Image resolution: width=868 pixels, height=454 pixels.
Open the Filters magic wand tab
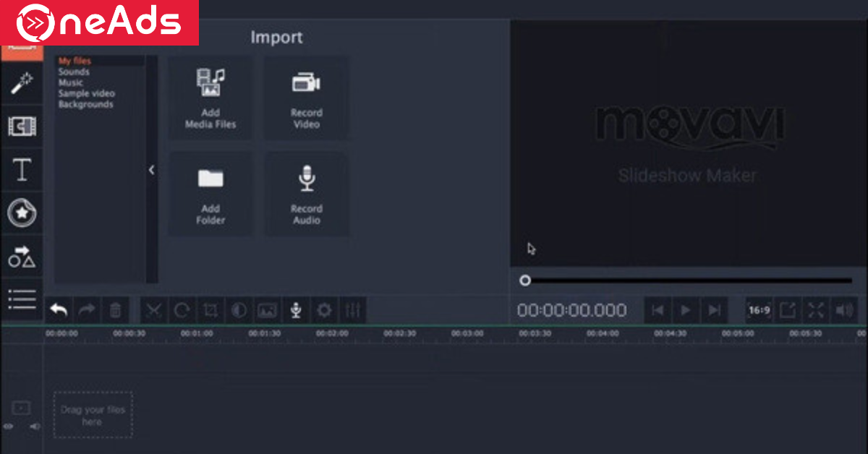[x=22, y=84]
